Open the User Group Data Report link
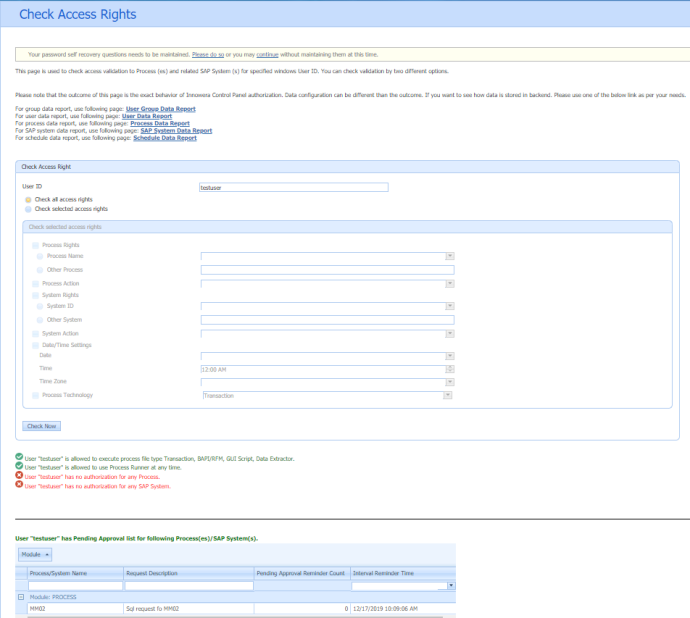Viewport: 690px width, 618px height. click(x=161, y=109)
